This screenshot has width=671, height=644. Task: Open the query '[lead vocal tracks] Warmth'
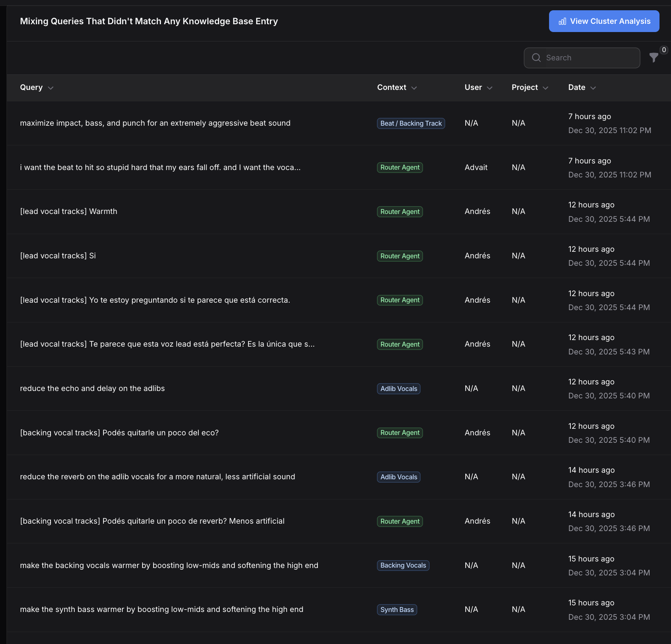pyautogui.click(x=69, y=212)
